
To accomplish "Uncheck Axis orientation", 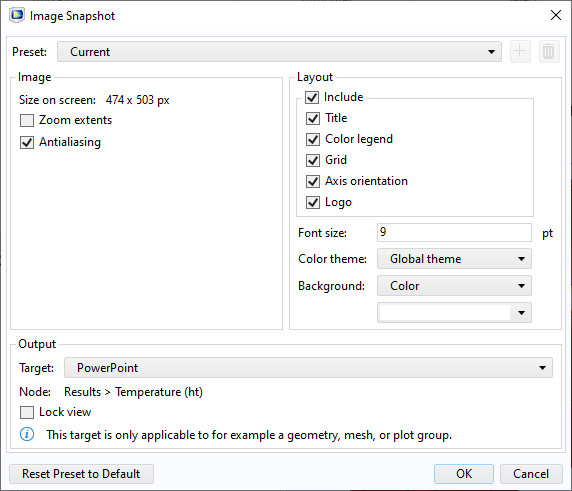I will (x=313, y=181).
